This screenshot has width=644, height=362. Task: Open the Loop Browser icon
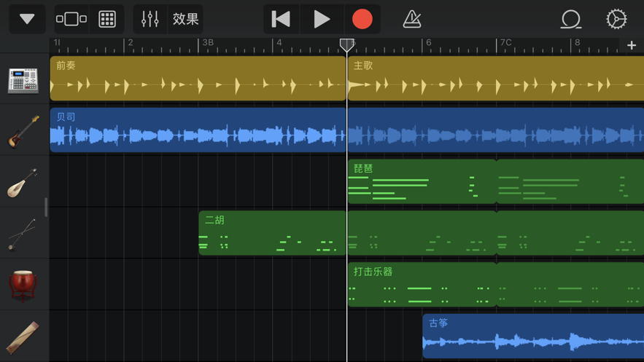click(571, 19)
